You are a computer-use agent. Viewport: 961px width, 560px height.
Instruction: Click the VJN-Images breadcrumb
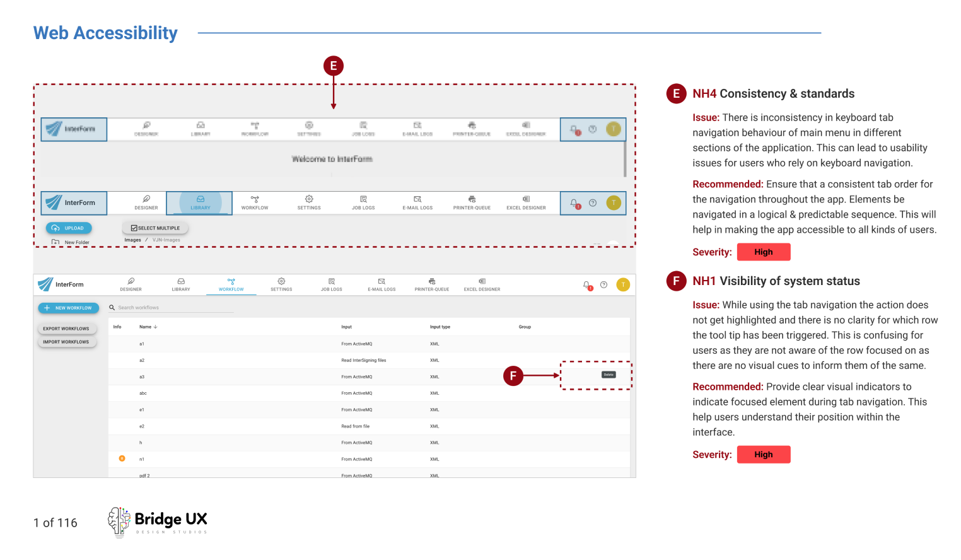[166, 240]
